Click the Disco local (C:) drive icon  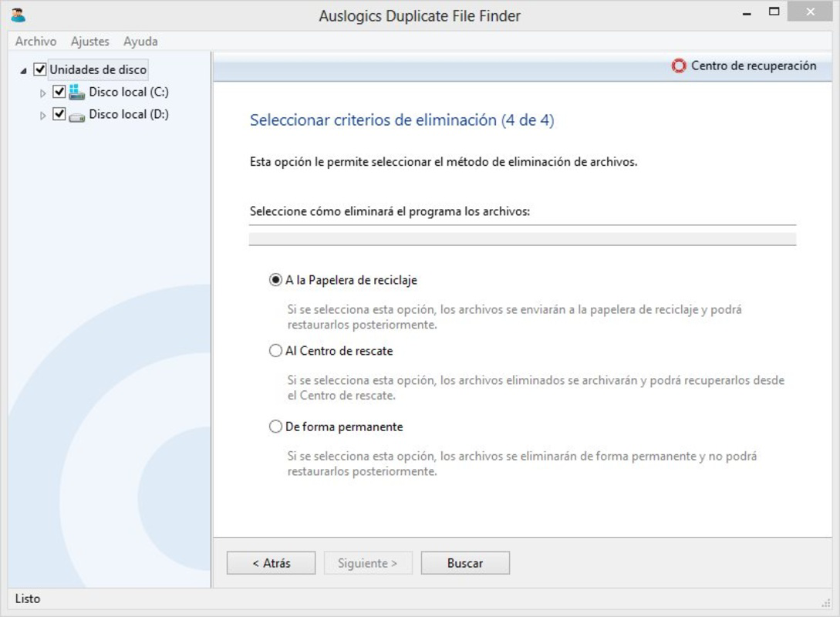click(x=76, y=92)
